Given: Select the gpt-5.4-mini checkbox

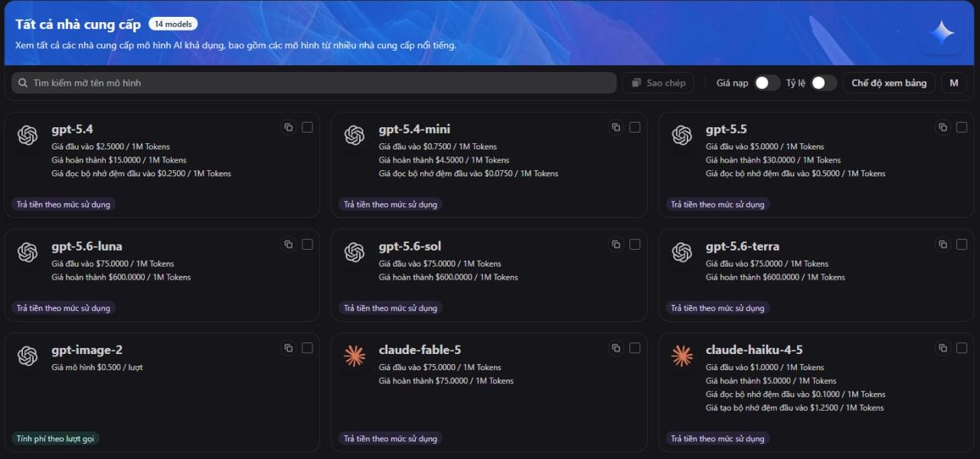Looking at the screenshot, I should (635, 127).
